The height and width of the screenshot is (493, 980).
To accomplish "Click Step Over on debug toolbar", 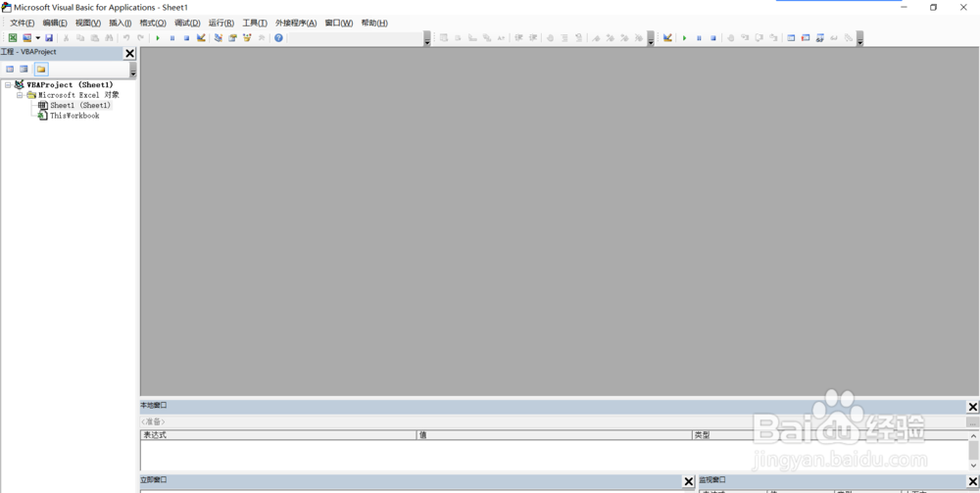I will (x=759, y=38).
